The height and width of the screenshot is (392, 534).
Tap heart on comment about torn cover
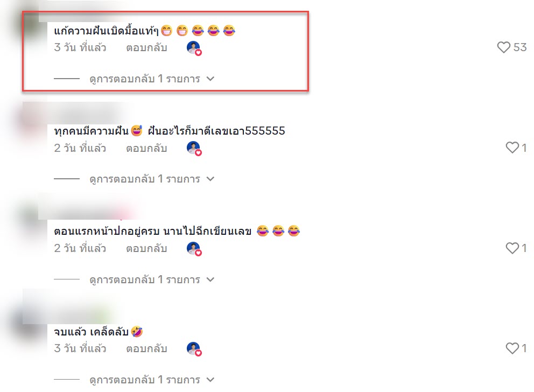click(512, 248)
